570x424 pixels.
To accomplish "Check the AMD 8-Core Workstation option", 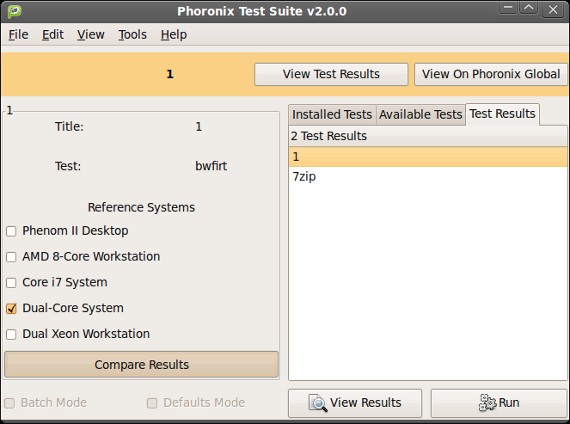I will tap(11, 257).
